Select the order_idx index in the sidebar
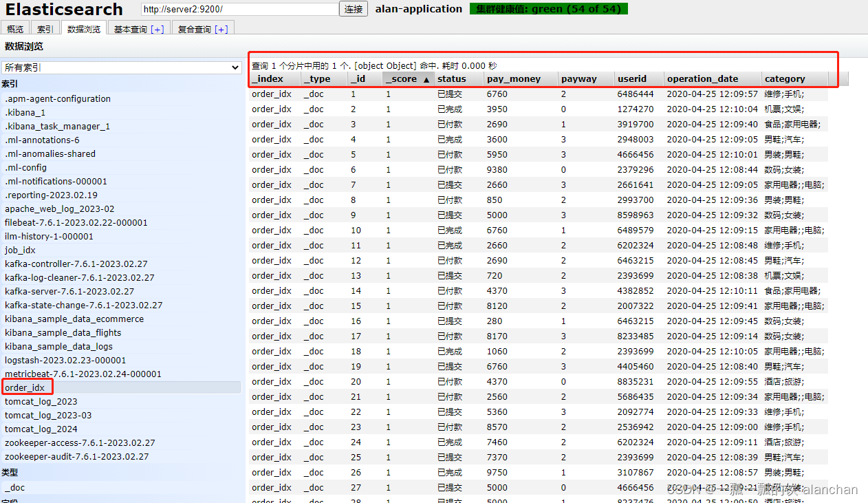The width and height of the screenshot is (868, 503). point(26,387)
